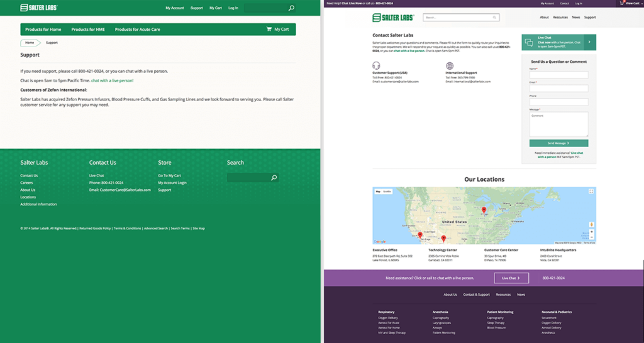Open My Account Login in Store footer column
The width and height of the screenshot is (644, 343).
coord(172,183)
